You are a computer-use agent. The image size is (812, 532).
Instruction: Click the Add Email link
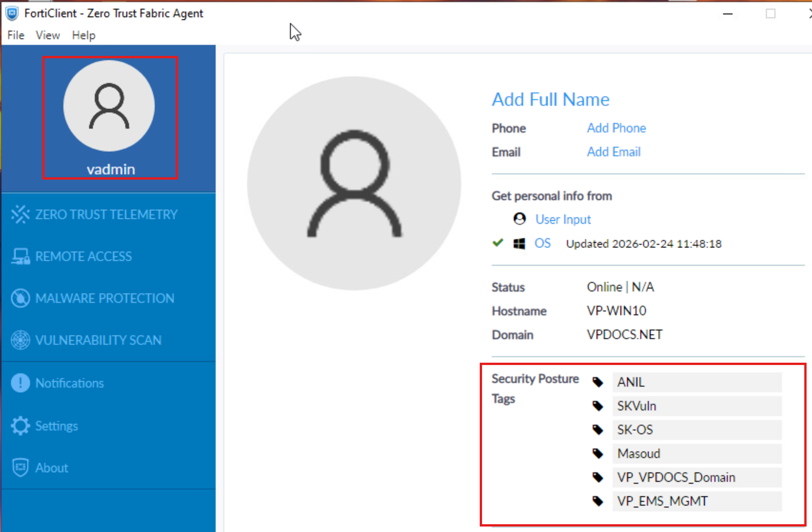[x=613, y=152]
